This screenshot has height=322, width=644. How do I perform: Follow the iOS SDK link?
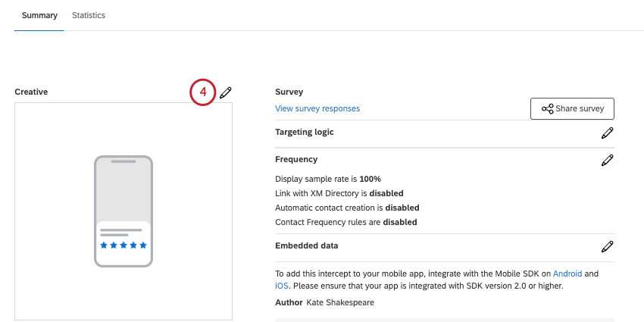(281, 286)
